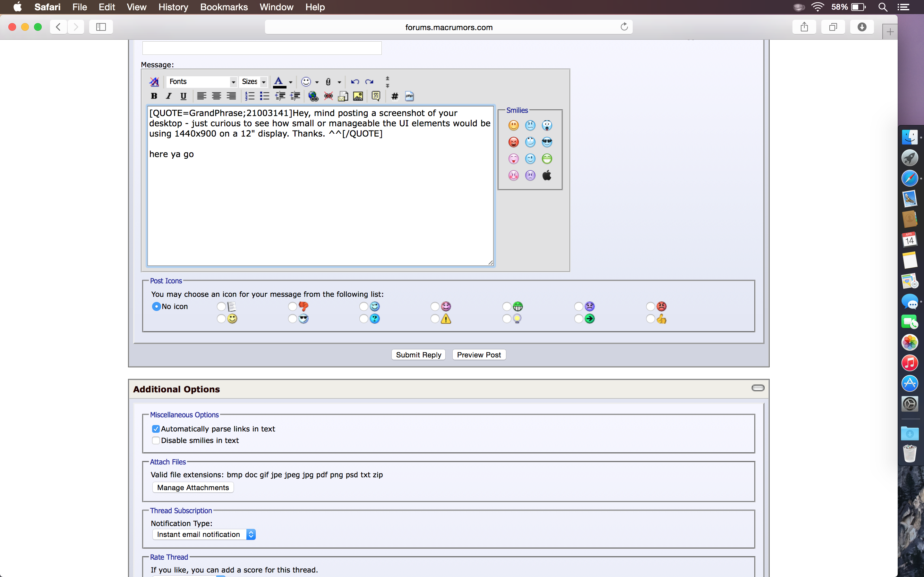
Task: Insert the sunglasses cool smilie
Action: click(547, 142)
